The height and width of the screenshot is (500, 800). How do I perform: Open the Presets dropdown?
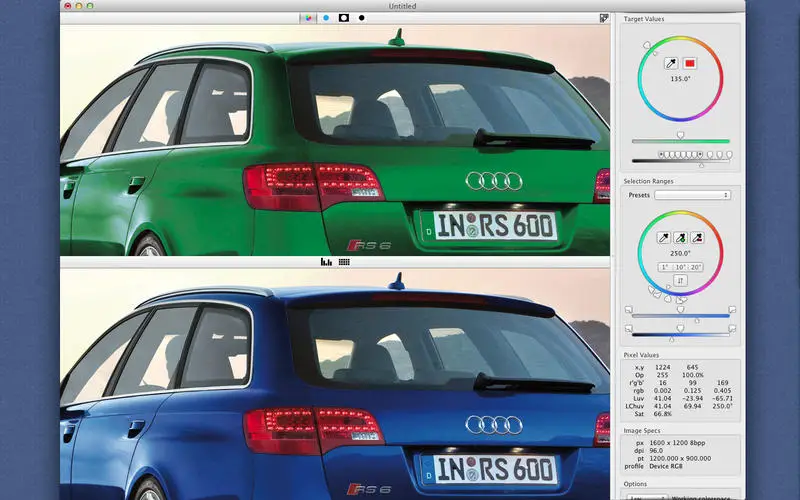point(692,195)
